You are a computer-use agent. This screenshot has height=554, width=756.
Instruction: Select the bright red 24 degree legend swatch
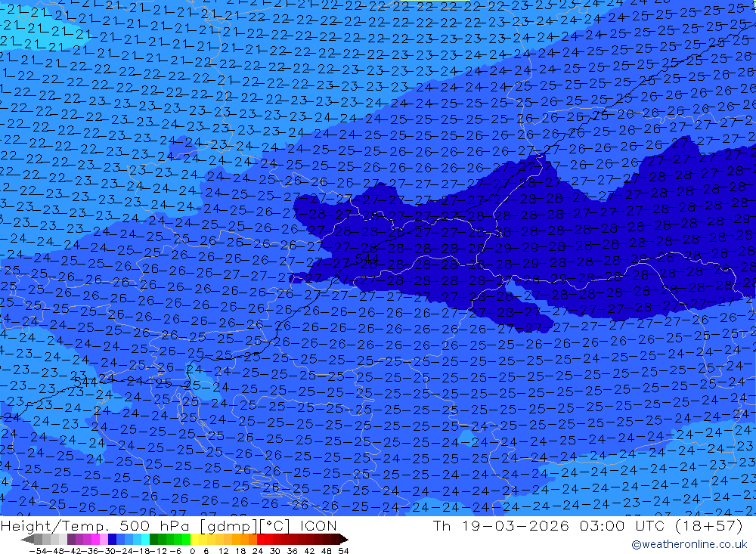tap(261, 539)
